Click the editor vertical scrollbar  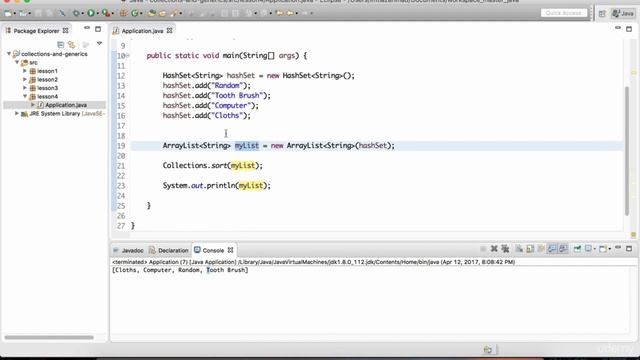627,151
